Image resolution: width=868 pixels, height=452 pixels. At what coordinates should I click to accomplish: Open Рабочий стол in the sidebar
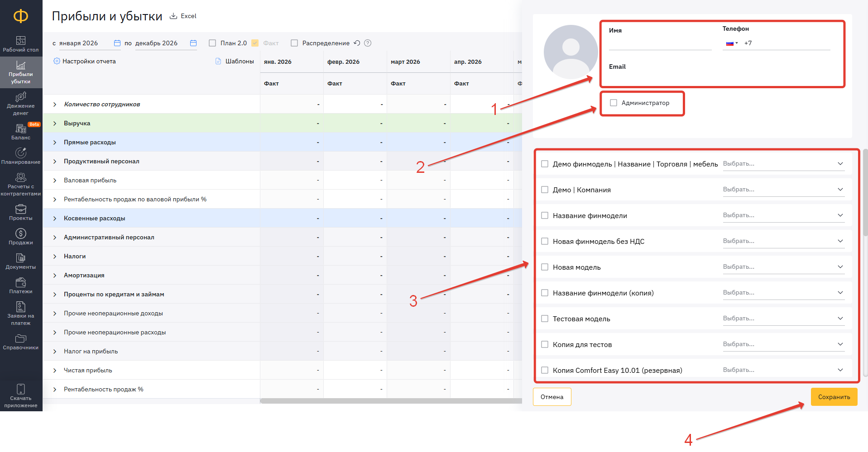21,44
